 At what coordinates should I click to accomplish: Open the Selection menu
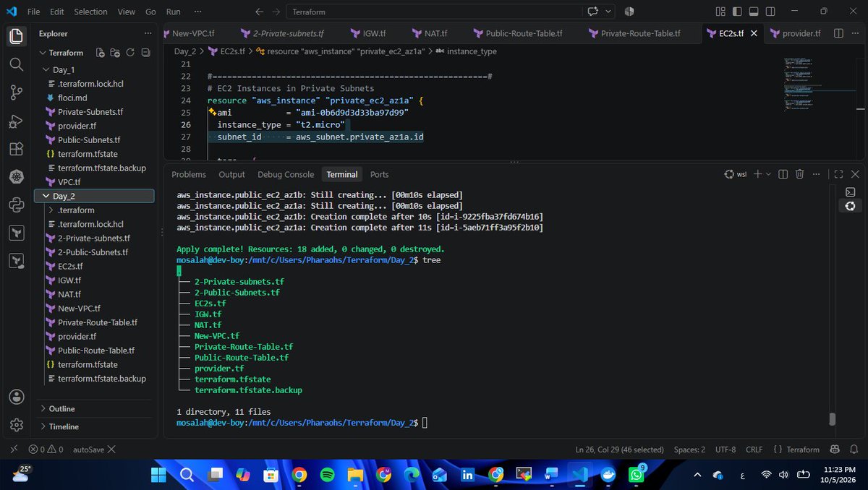coord(90,12)
